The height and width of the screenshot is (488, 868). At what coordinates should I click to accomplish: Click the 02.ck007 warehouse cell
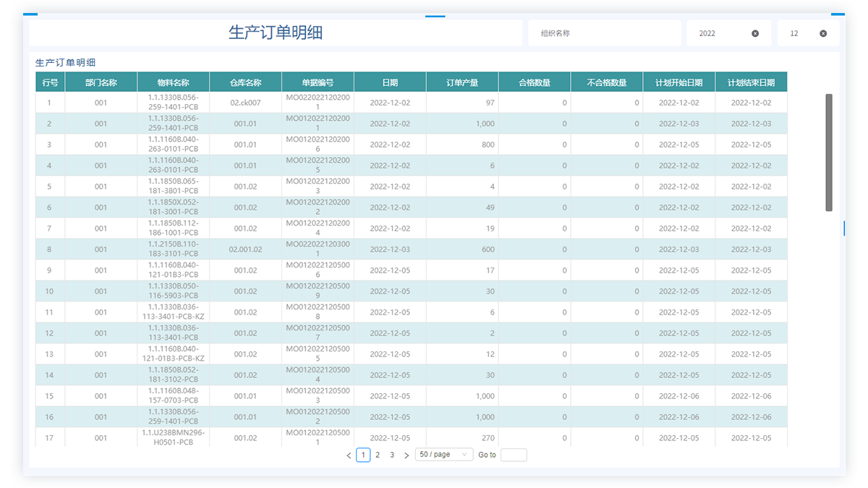[245, 103]
